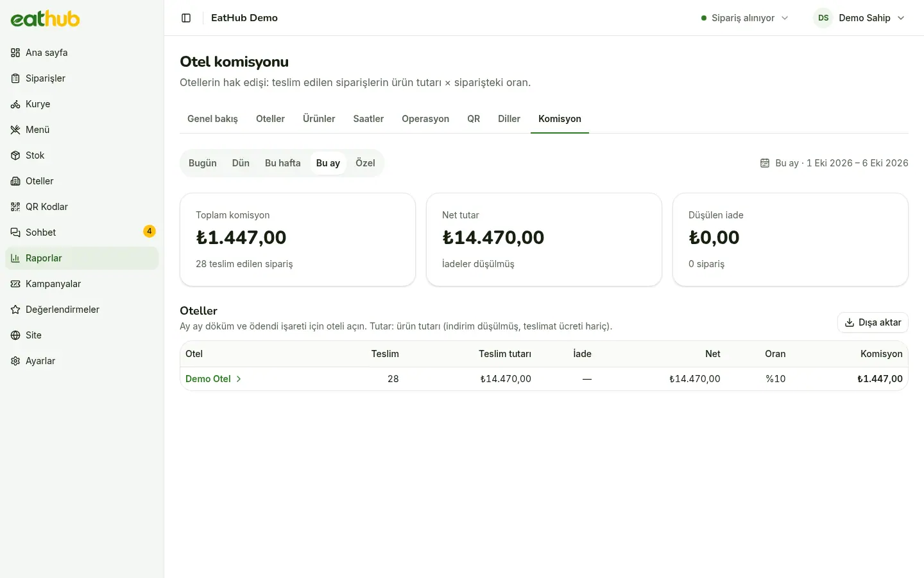
Task: Click the DS avatar badge
Action: [x=823, y=18]
